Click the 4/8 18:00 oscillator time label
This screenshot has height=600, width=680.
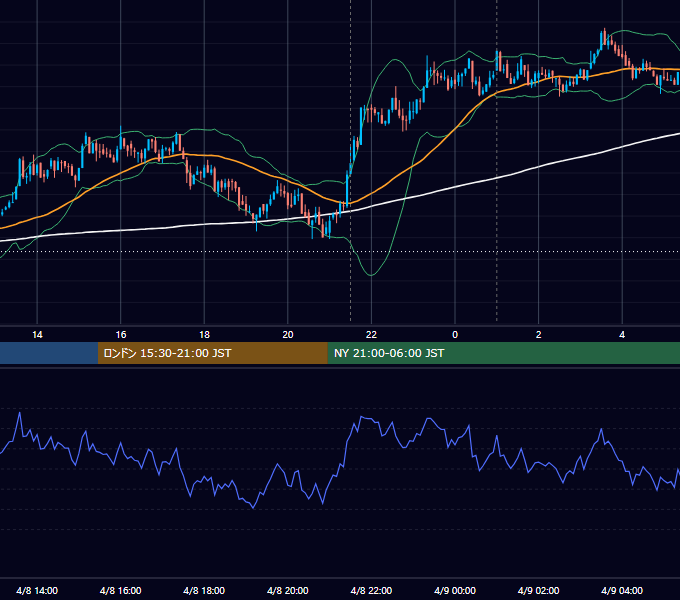point(204,590)
